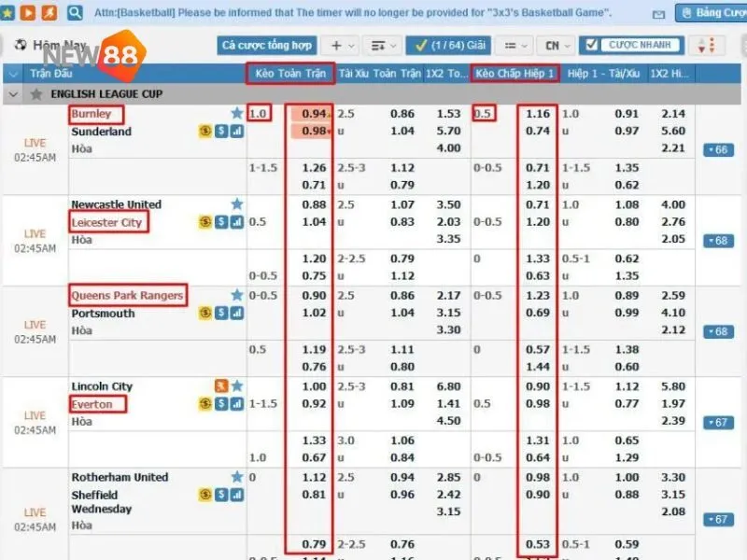Favorite the Queens Park Rangers match star
This screenshot has height=560, width=747.
click(x=237, y=295)
